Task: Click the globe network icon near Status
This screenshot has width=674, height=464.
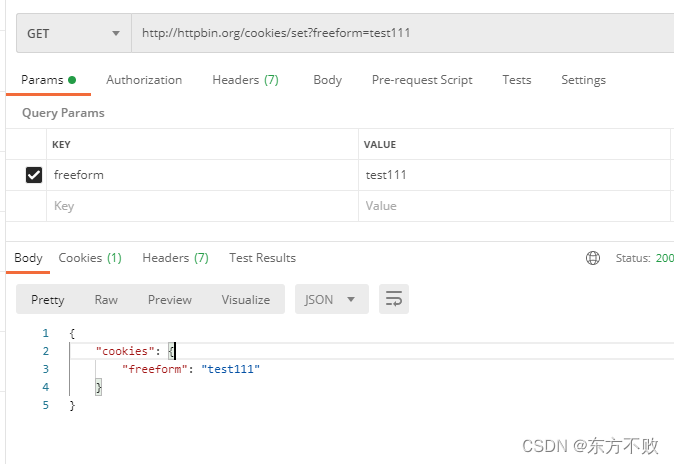Action: pyautogui.click(x=593, y=258)
